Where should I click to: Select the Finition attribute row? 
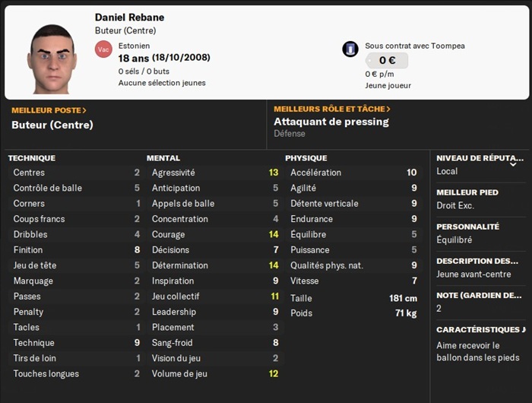point(76,249)
